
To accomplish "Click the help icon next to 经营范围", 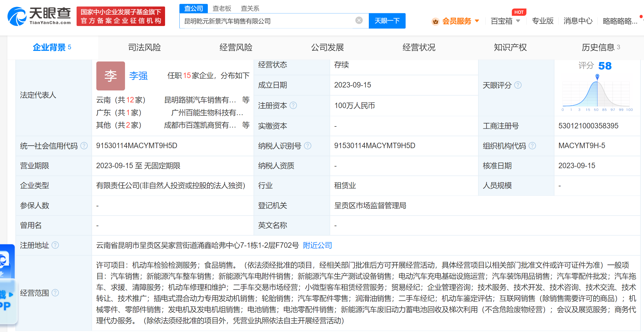I will (x=55, y=293).
